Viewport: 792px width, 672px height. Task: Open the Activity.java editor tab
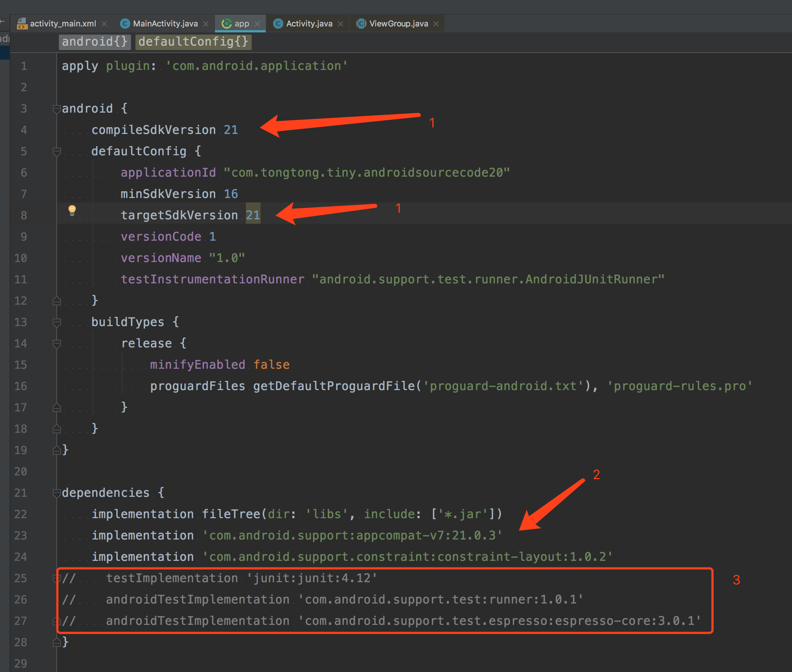point(309,24)
